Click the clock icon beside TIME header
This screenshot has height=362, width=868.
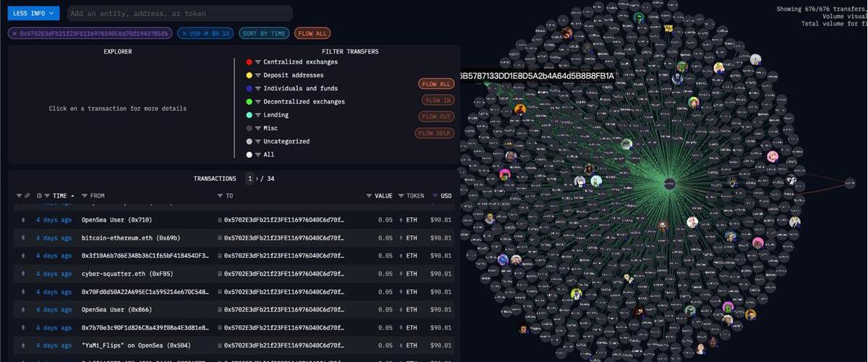39,196
